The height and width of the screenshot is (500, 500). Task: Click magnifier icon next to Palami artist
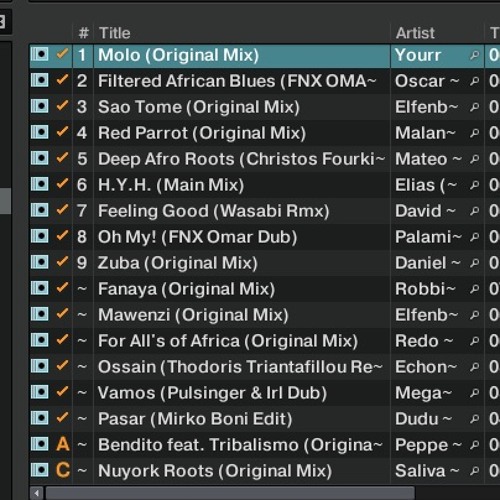(474, 237)
